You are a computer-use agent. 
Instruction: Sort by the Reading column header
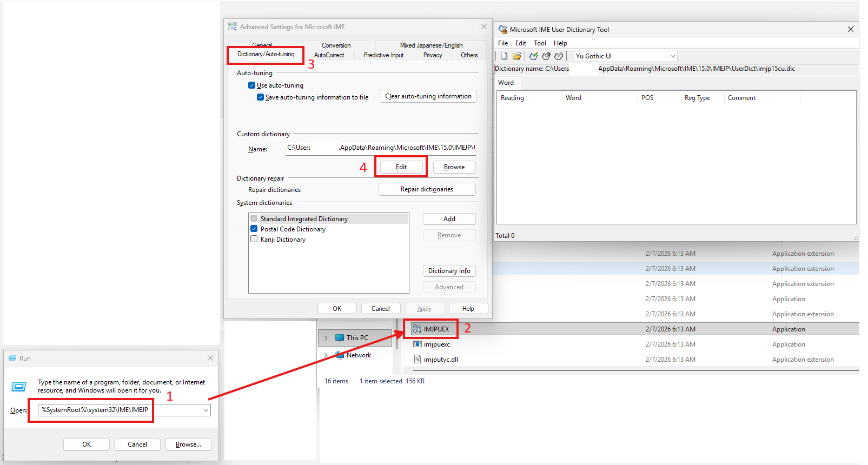[529, 98]
